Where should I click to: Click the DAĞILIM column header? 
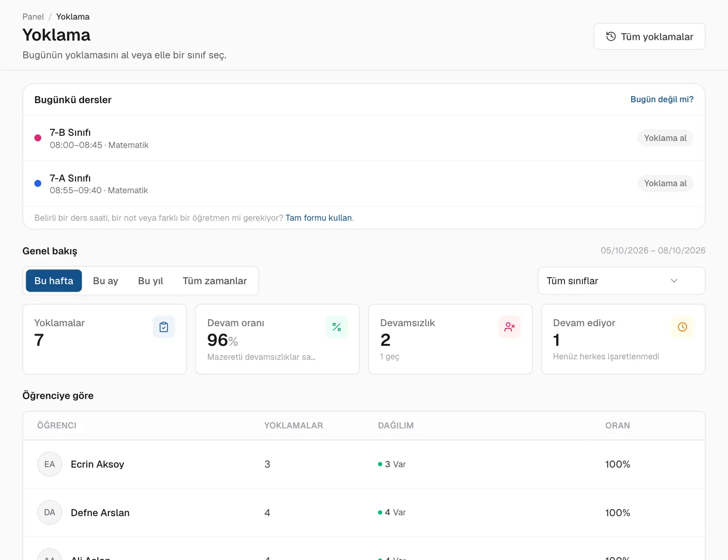click(396, 426)
